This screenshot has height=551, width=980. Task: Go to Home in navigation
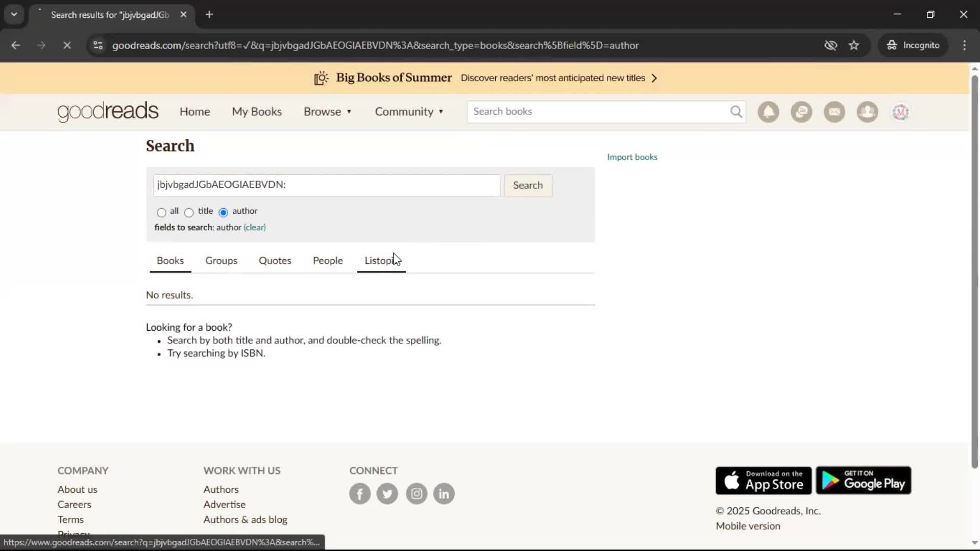click(x=194, y=112)
